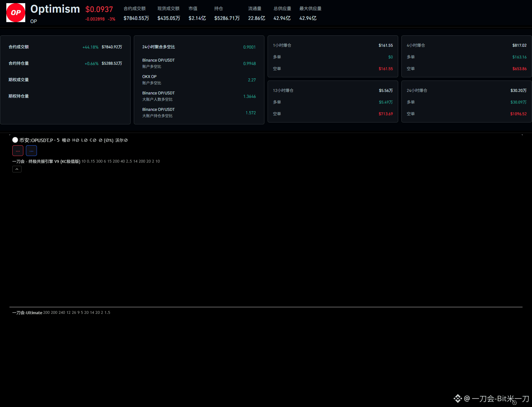Open the red three-dot button below the symbol
532x407 pixels.
tap(18, 151)
